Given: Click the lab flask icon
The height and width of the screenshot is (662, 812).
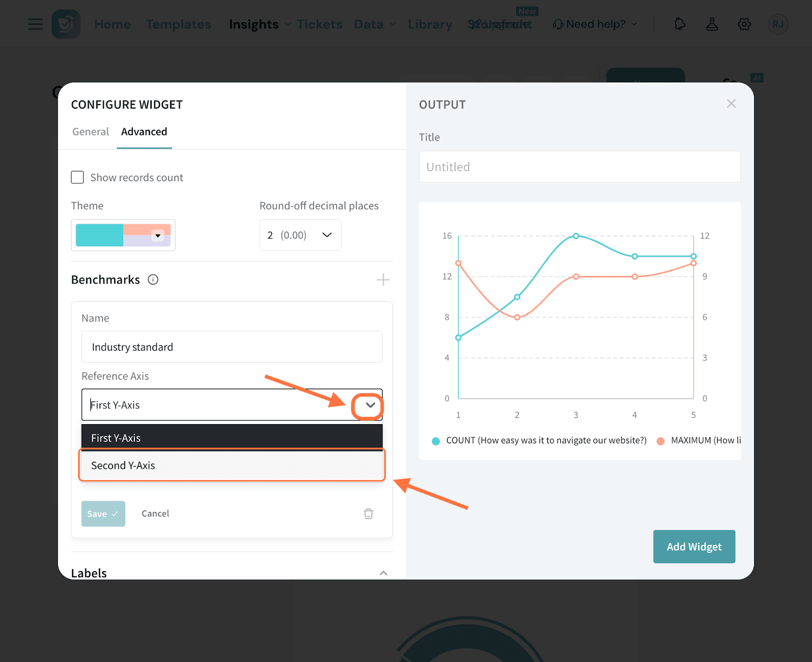Looking at the screenshot, I should (712, 24).
